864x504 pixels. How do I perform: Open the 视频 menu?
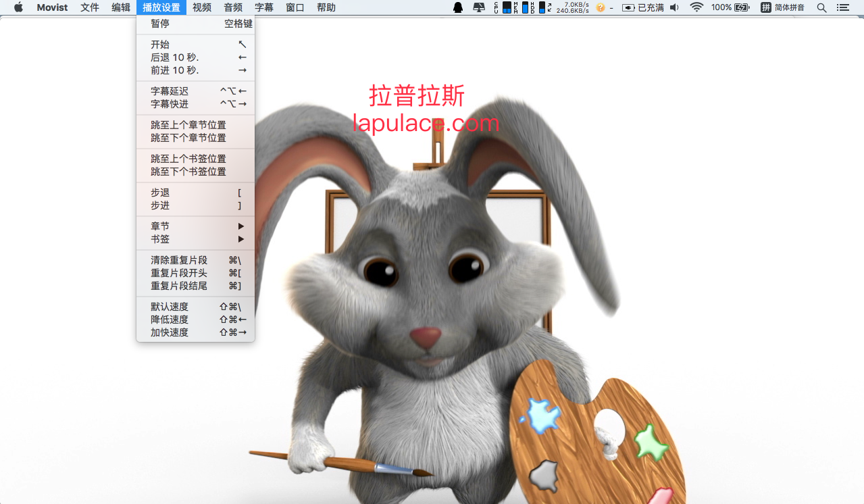click(x=201, y=7)
